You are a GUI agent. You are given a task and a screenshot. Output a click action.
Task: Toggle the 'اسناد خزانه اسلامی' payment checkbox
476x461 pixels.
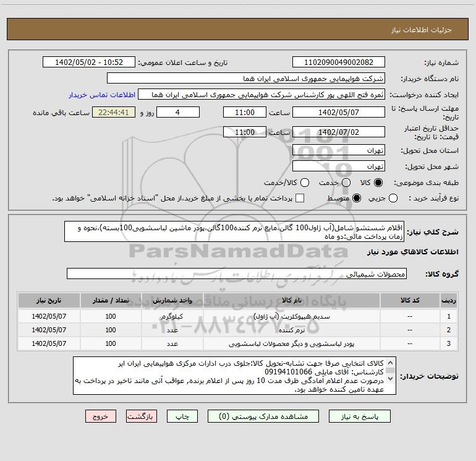tap(300, 198)
